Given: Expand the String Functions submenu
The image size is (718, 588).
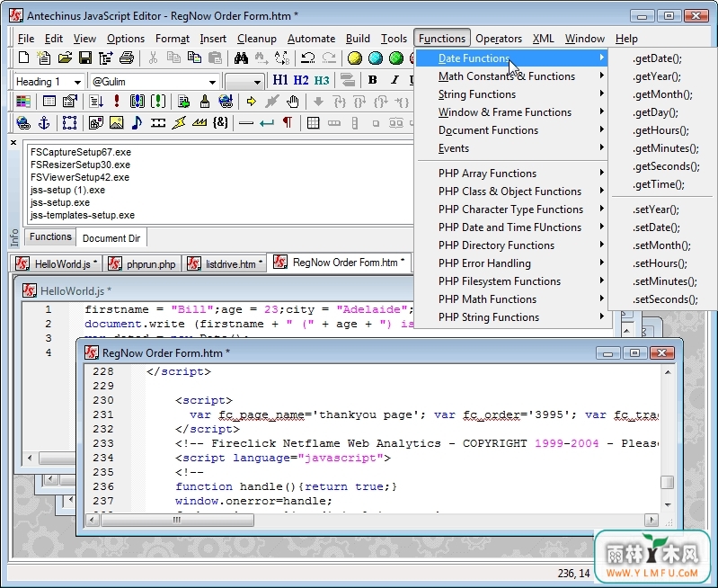Looking at the screenshot, I should point(513,94).
